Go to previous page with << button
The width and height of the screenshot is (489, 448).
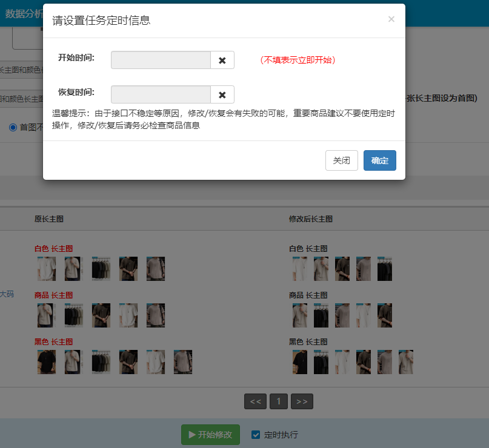255,401
